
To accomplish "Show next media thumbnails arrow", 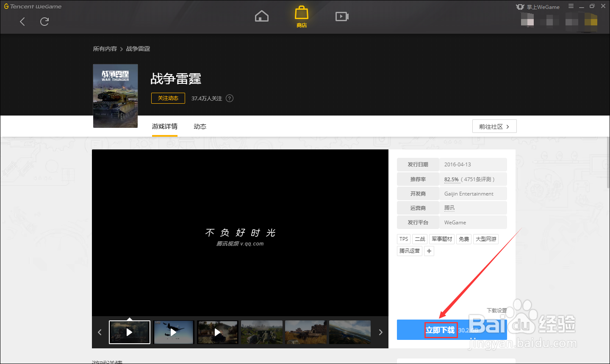I will coord(380,332).
